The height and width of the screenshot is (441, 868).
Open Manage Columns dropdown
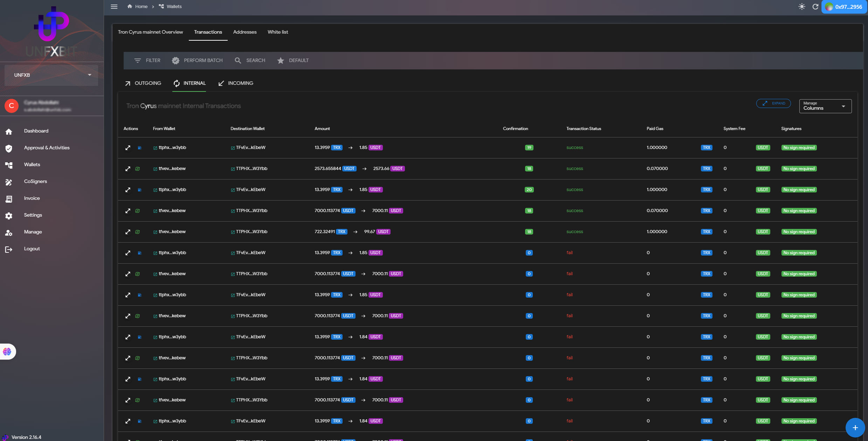pos(825,106)
